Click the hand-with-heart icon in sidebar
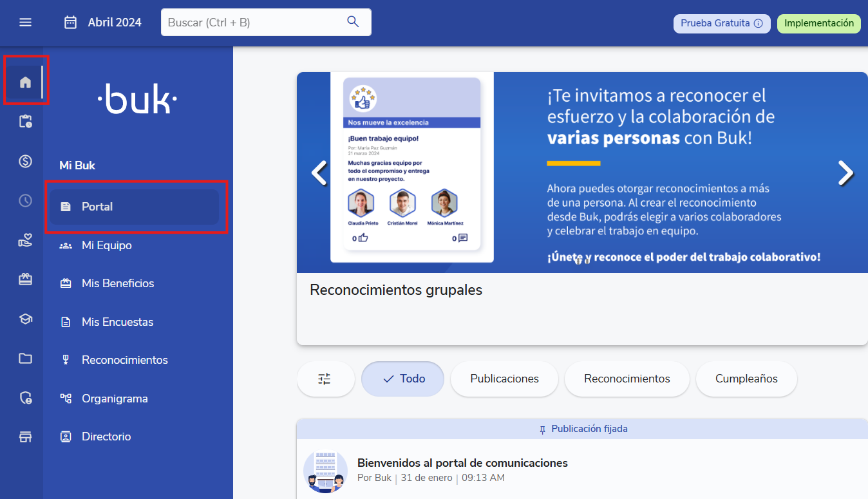This screenshot has width=868, height=499. pos(25,241)
